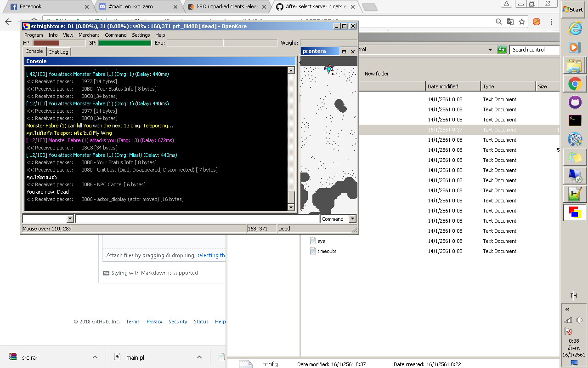Click the Privacy link in the GitHub footer
588x368 pixels.
tap(154, 322)
